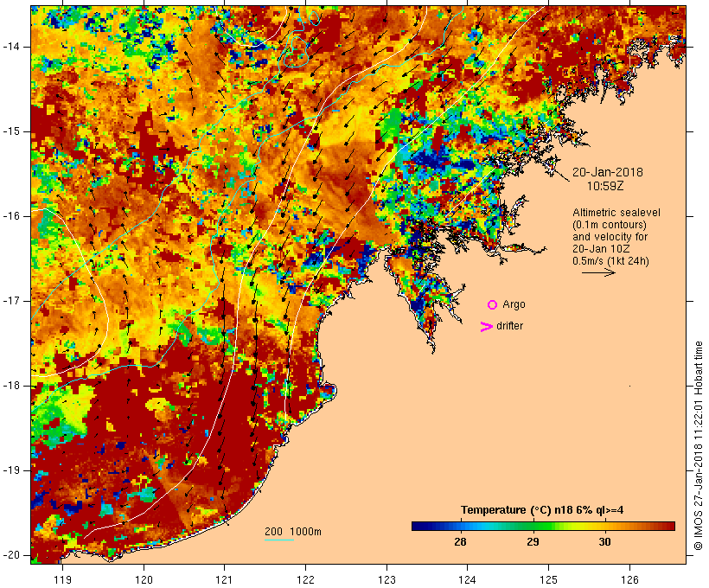Click the '20-Jan-2018' date label
This screenshot has height=588, width=709.
tap(608, 172)
